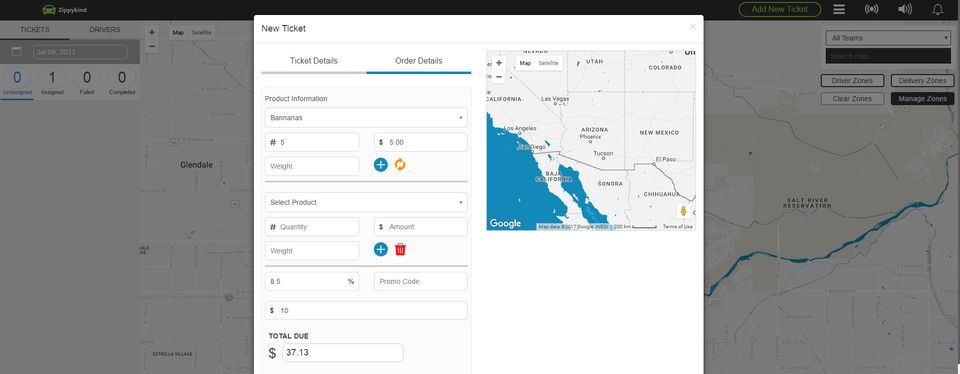Screen dimensions: 960x374
Task: Click Clear Zones button
Action: coord(852,99)
